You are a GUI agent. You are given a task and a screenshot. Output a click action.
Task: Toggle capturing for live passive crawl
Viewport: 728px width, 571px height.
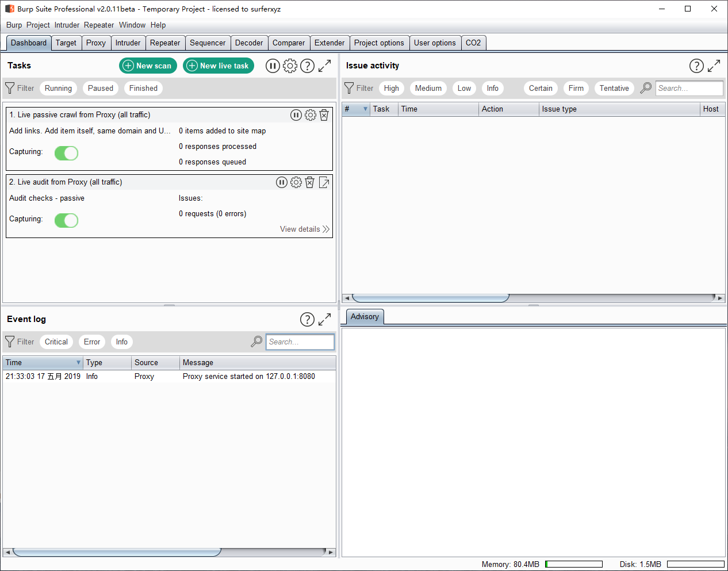click(66, 153)
